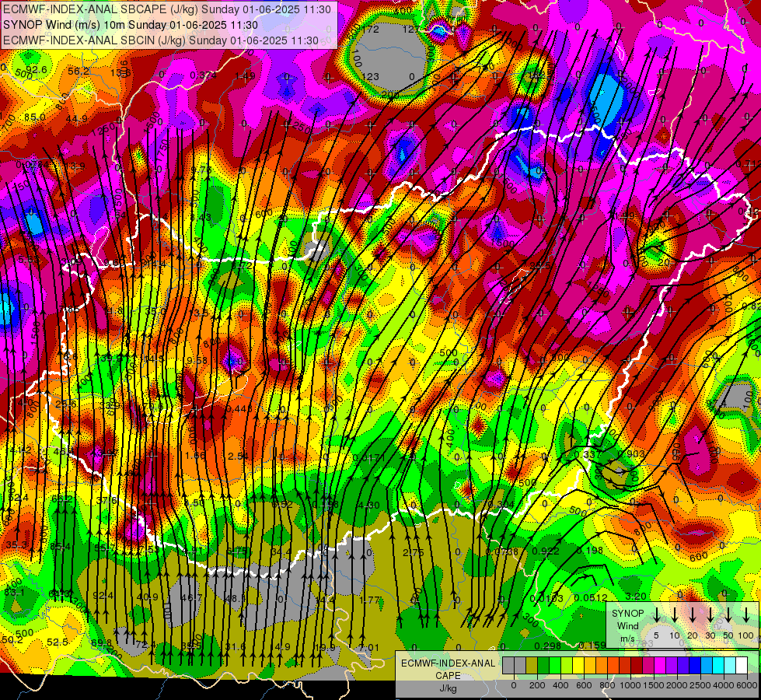Click the 50 m/s wind arrow in legend
Image resolution: width=761 pixels, height=700 pixels.
728,615
